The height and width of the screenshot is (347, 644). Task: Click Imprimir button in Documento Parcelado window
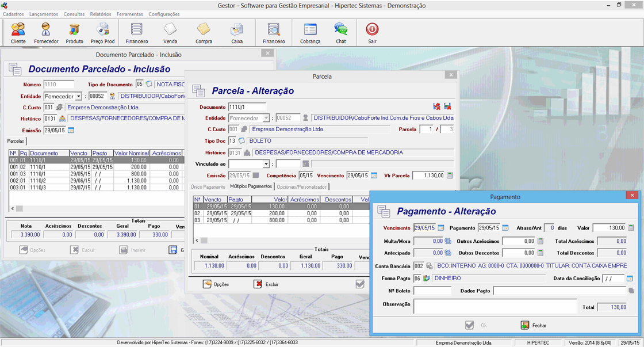click(133, 250)
